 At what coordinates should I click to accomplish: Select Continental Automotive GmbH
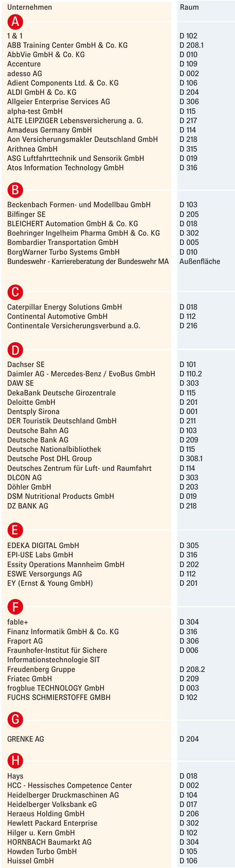click(57, 316)
